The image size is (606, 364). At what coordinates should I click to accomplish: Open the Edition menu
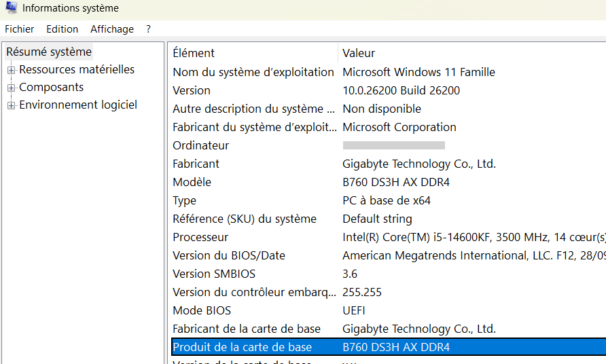click(x=63, y=29)
